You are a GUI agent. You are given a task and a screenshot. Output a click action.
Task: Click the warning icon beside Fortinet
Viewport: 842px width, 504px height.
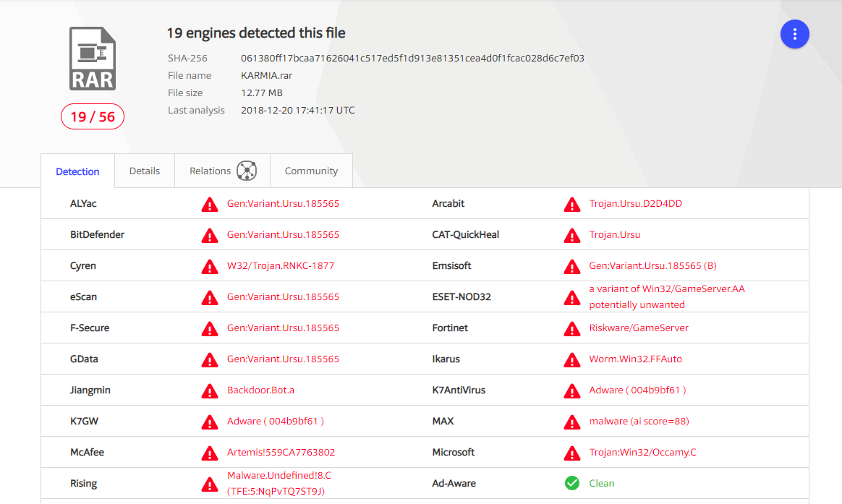[572, 329]
